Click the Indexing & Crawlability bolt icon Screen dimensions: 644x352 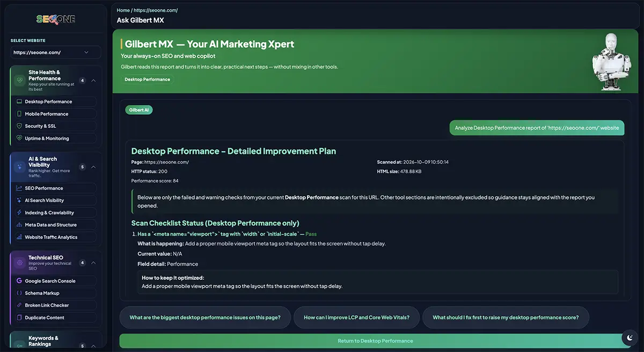pos(19,212)
